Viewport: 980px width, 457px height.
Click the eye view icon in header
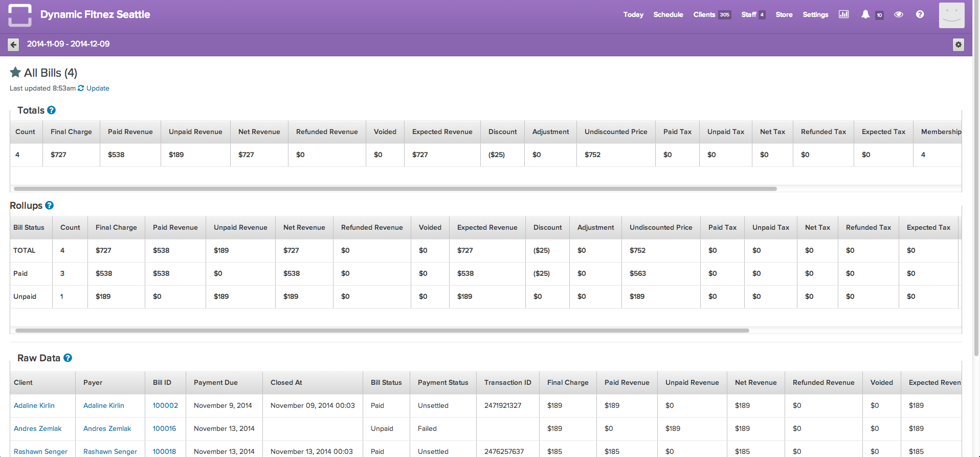click(898, 14)
